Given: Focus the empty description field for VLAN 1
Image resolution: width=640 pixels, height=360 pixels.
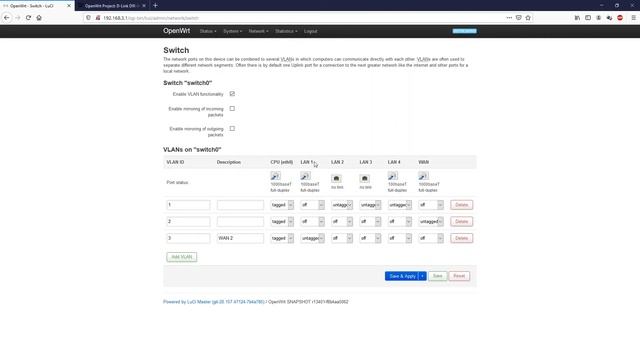Looking at the screenshot, I should coord(240,205).
